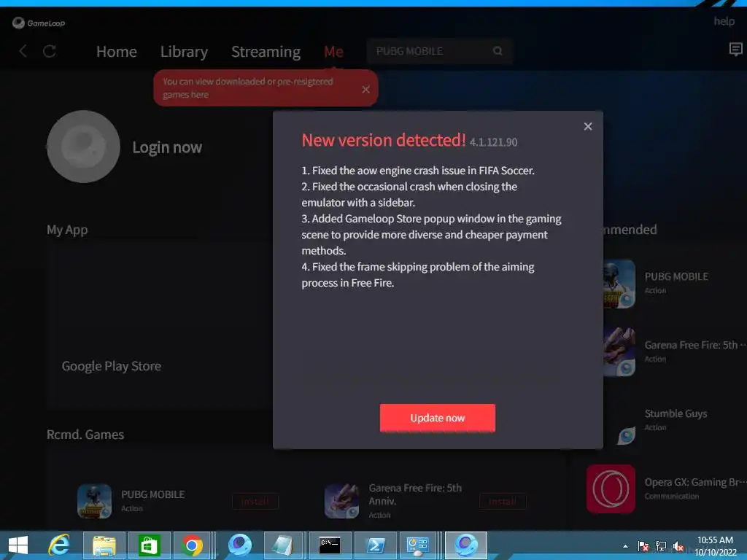Click the Update now button
This screenshot has height=560, width=747.
438,418
